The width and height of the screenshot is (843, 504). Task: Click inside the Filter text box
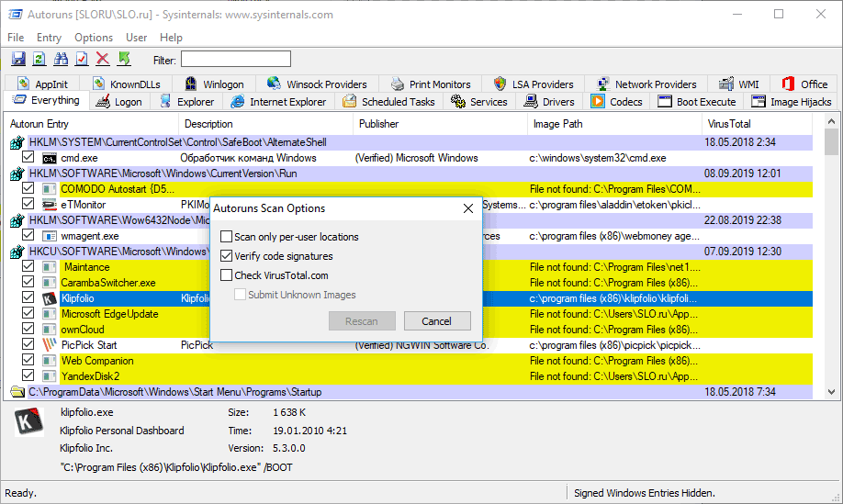(235, 59)
